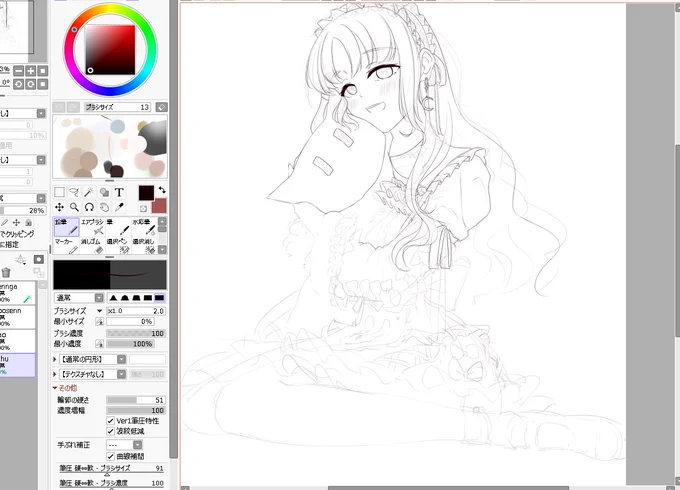Click the zoom in plus button
The height and width of the screenshot is (490, 680).
tap(31, 71)
